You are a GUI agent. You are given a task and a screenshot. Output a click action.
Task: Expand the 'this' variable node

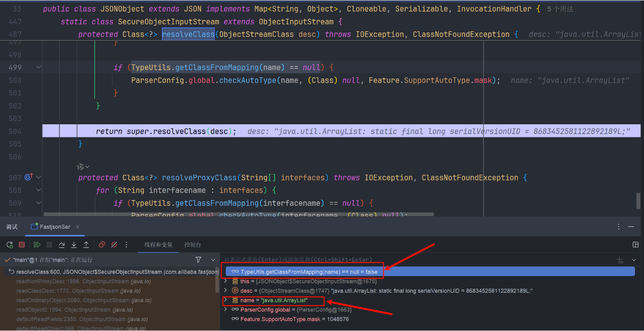coord(226,281)
